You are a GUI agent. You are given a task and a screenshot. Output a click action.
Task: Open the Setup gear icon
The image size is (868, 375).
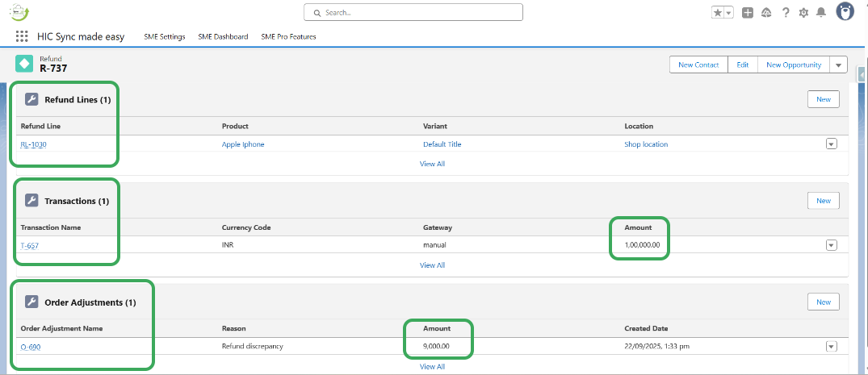click(803, 13)
